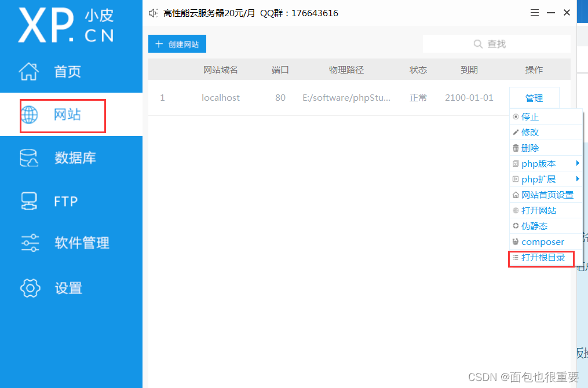Click the FTP server icon
Screen dimensions: 588x388
click(x=29, y=201)
